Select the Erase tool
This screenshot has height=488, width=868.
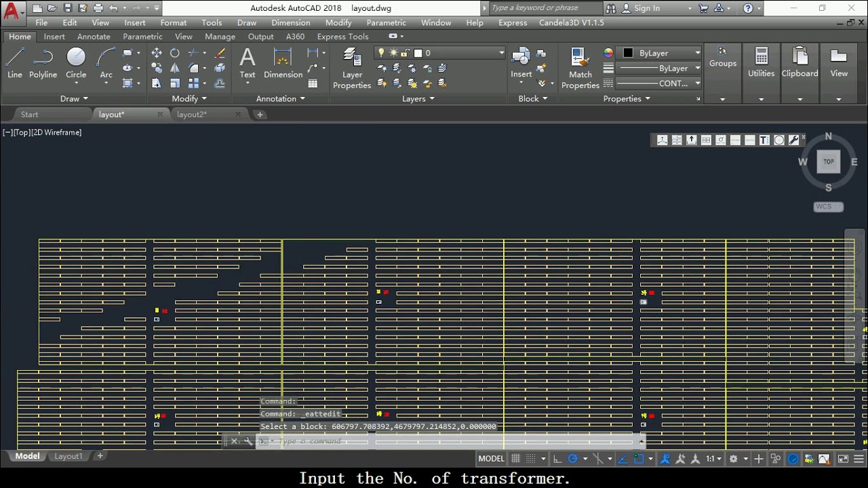(220, 53)
